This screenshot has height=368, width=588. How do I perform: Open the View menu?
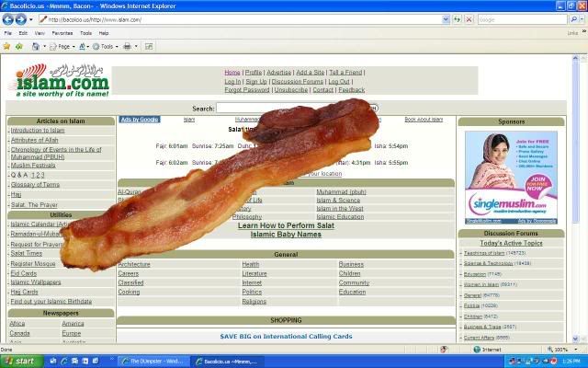40,33
